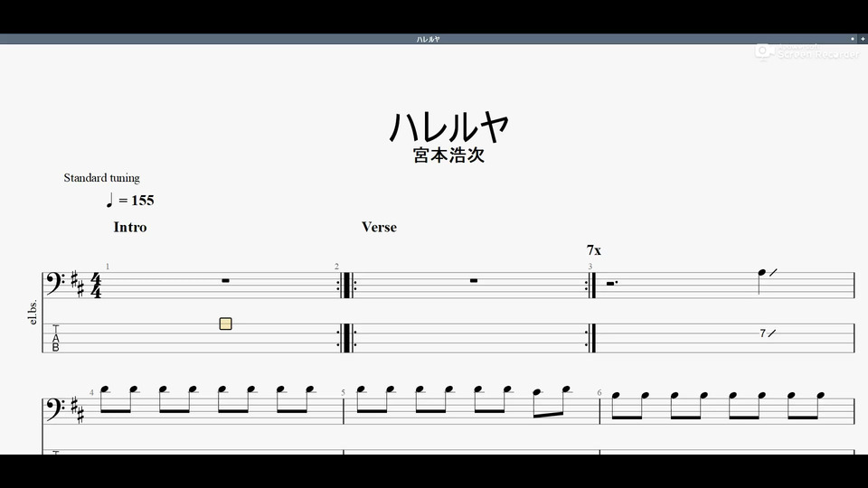Click the plus icon to add tab
Image resolution: width=868 pixels, height=488 pixels.
[863, 39]
